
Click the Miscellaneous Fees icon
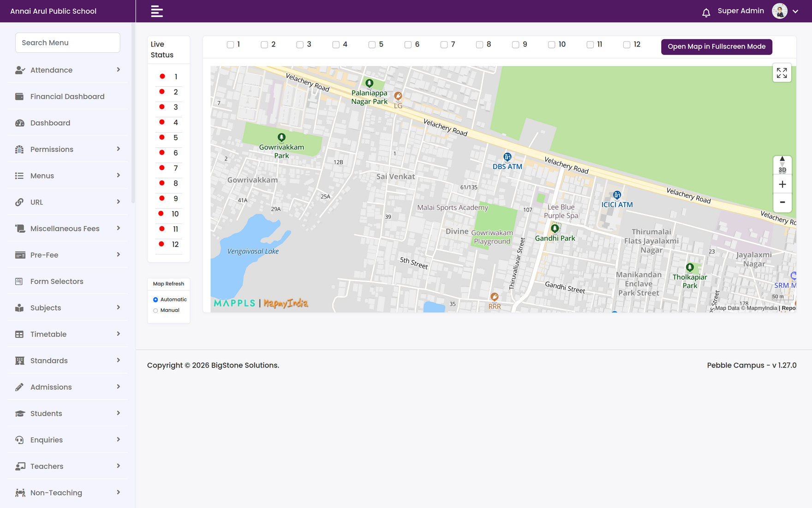coord(20,229)
